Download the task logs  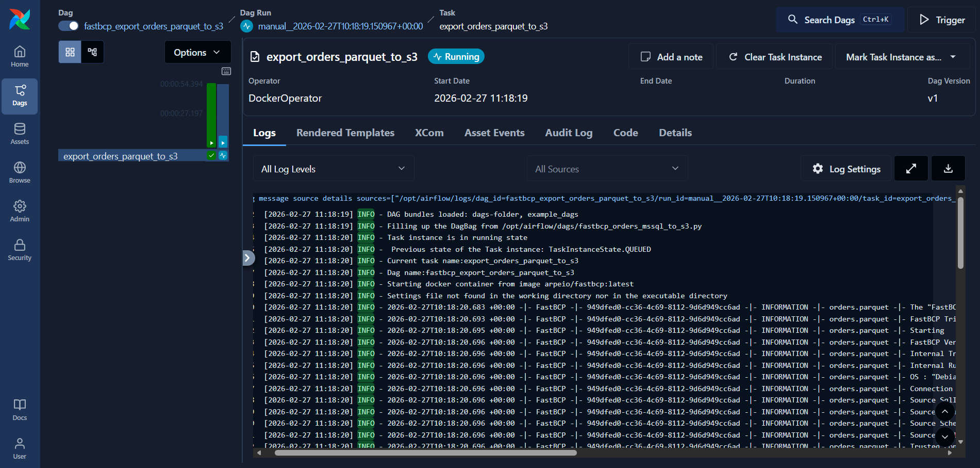point(948,168)
